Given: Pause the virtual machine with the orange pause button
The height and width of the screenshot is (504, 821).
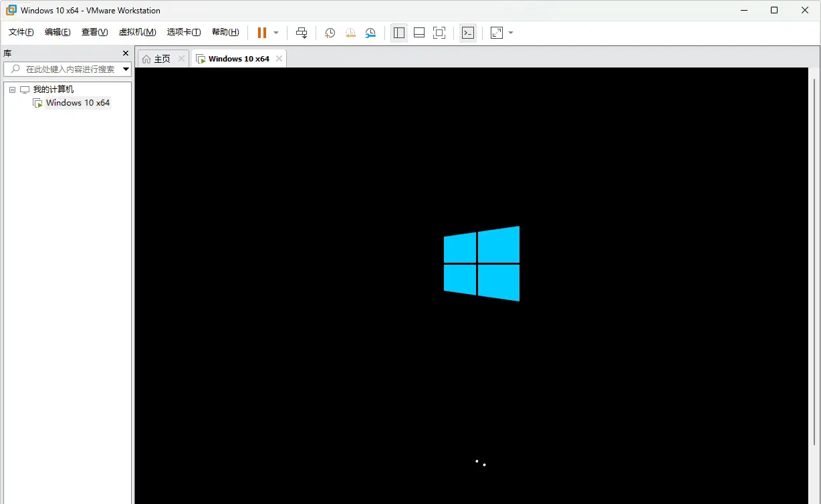Looking at the screenshot, I should [262, 33].
